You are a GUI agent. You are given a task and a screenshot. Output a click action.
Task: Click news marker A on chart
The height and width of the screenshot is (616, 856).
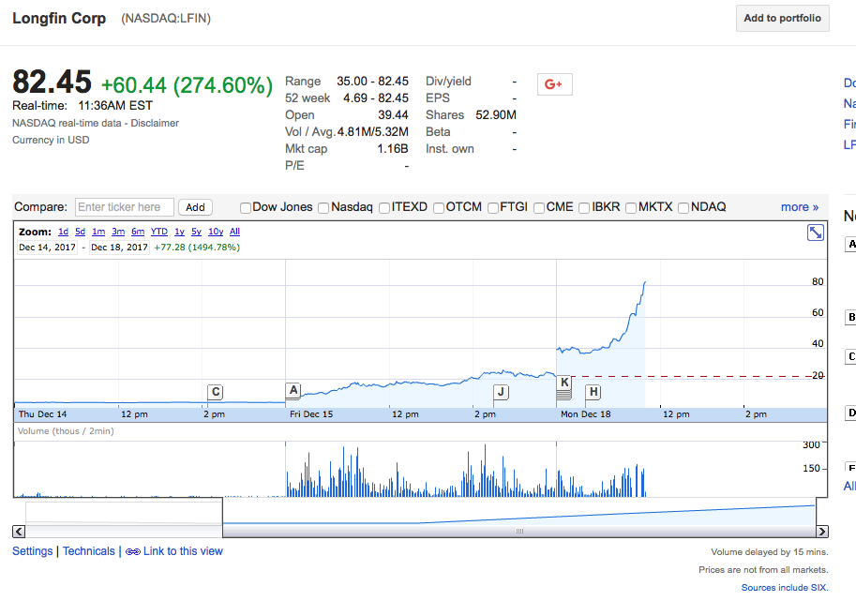click(293, 390)
